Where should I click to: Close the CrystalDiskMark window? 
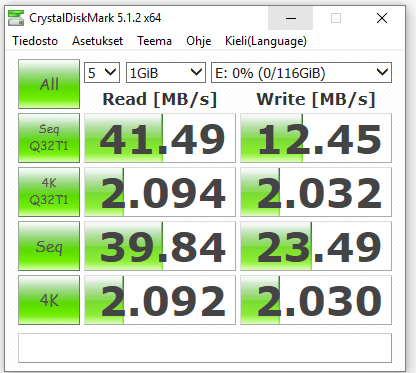click(382, 18)
